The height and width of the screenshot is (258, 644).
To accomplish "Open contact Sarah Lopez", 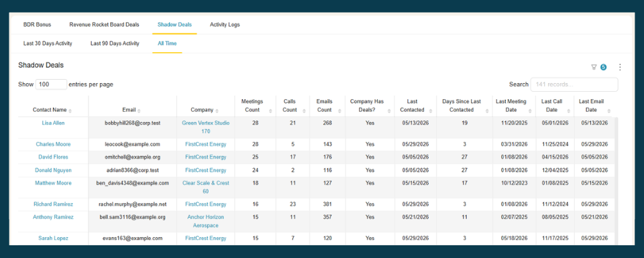I will click(53, 239).
